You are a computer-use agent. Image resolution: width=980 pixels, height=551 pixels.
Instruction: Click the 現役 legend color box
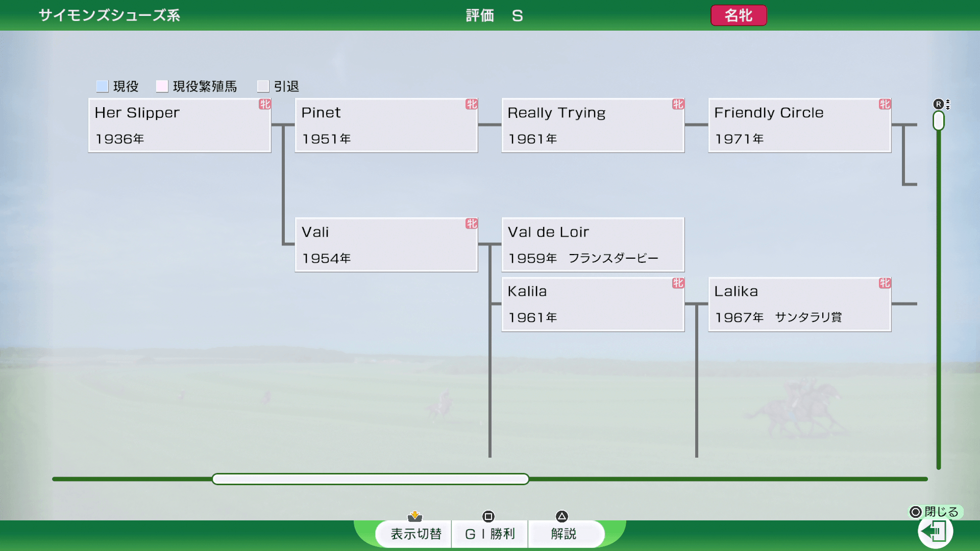pyautogui.click(x=103, y=86)
